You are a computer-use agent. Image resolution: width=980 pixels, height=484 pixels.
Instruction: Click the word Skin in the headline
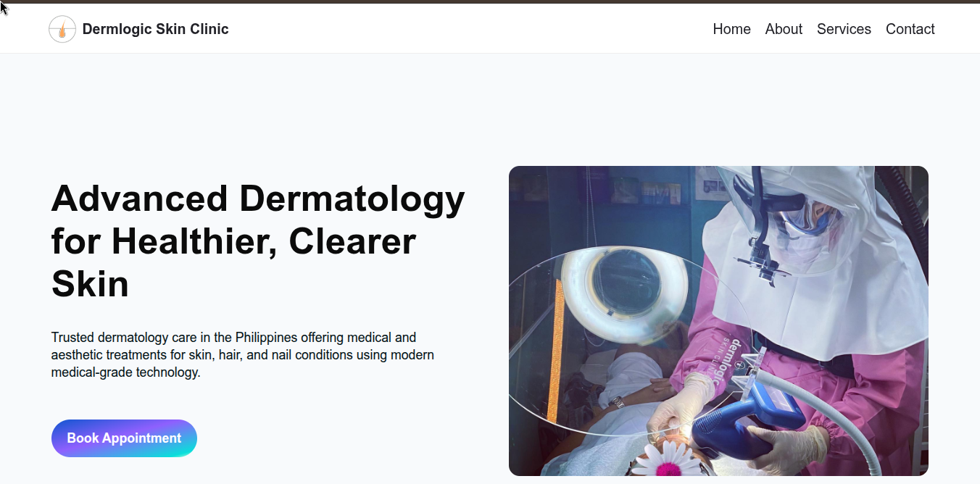click(90, 283)
